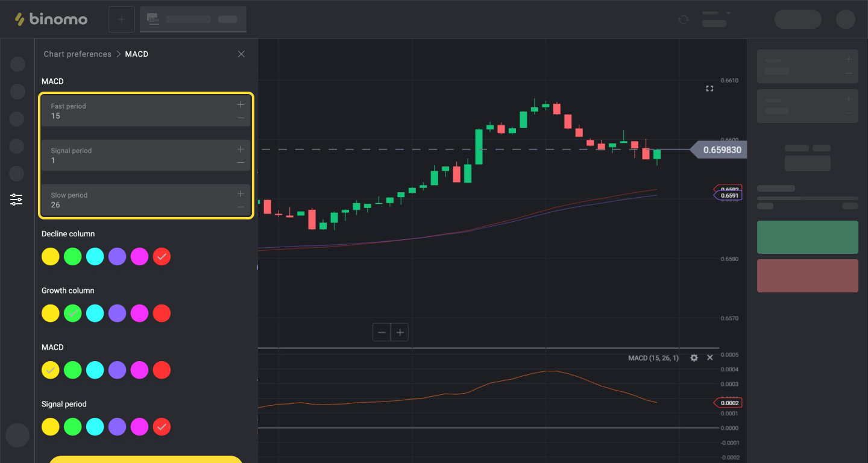The width and height of the screenshot is (868, 463).
Task: Pick purple for MACD line color
Action: tap(118, 370)
